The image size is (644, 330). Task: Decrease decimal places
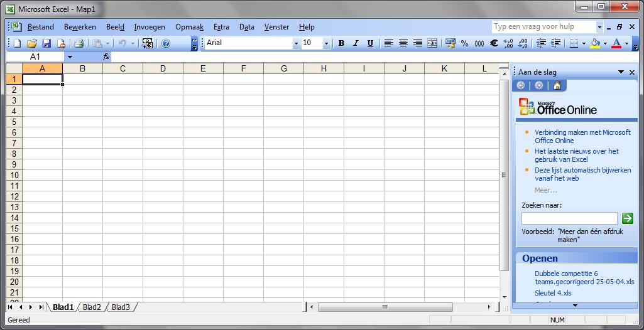(523, 43)
